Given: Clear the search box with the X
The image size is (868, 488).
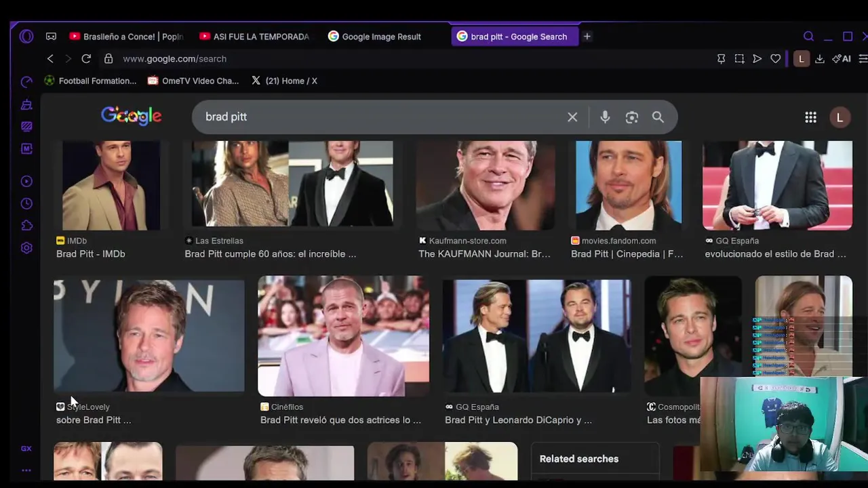Looking at the screenshot, I should (x=572, y=117).
